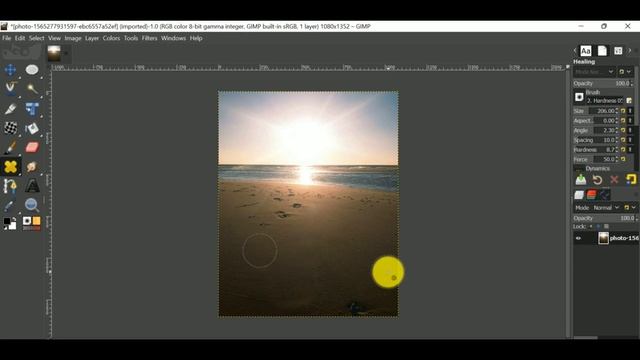The image size is (640, 360).
Task: Open the Select menu
Action: pyautogui.click(x=36, y=38)
